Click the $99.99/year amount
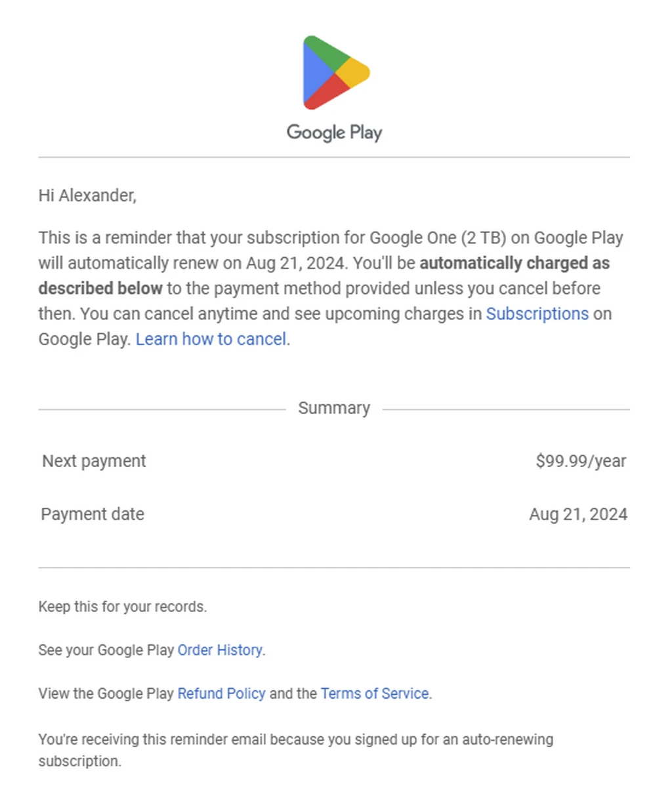Screen dimensions: 672x801 click(581, 461)
